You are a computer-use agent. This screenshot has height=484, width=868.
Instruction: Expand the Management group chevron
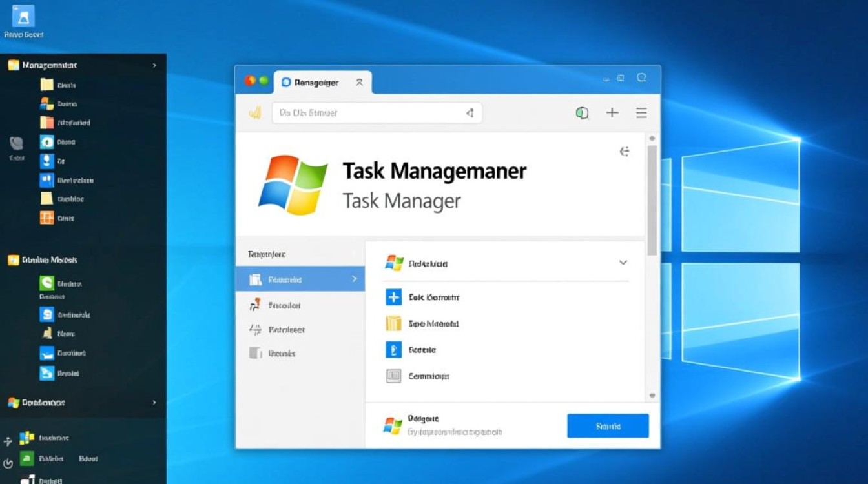click(154, 65)
